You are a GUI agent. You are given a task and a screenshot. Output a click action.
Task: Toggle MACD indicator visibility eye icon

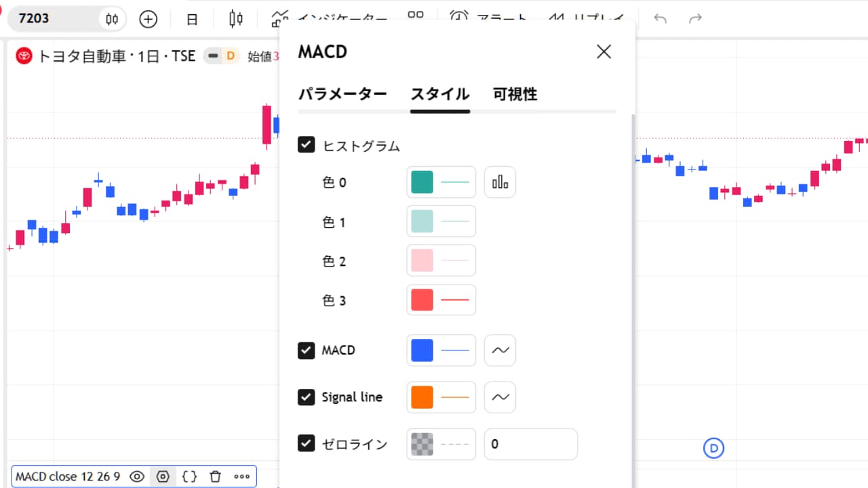137,476
